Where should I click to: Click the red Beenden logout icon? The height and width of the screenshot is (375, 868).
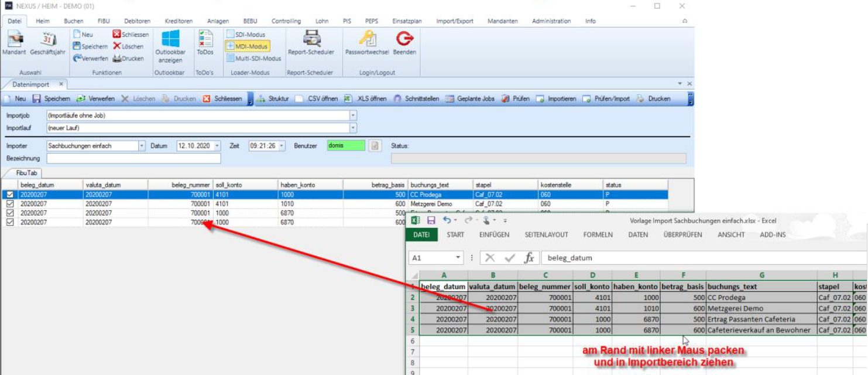(x=404, y=39)
